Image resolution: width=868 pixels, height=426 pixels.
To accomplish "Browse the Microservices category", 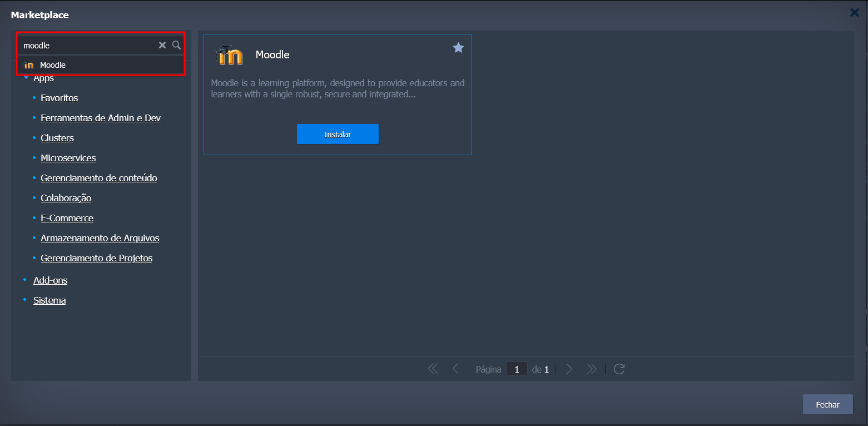I will pos(68,158).
